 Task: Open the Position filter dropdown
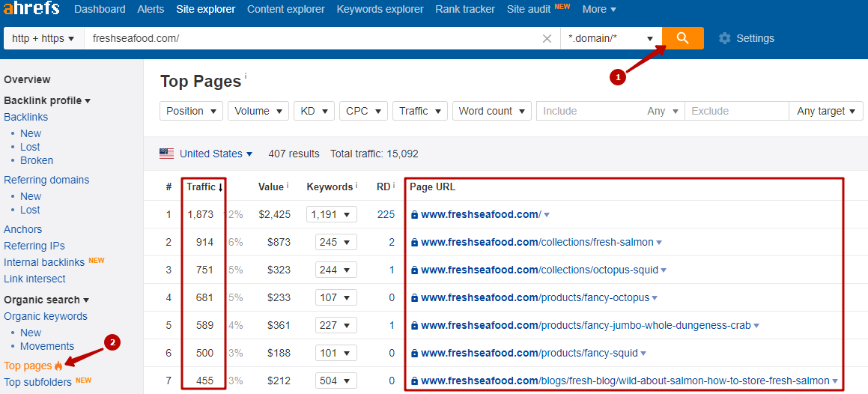tap(191, 111)
